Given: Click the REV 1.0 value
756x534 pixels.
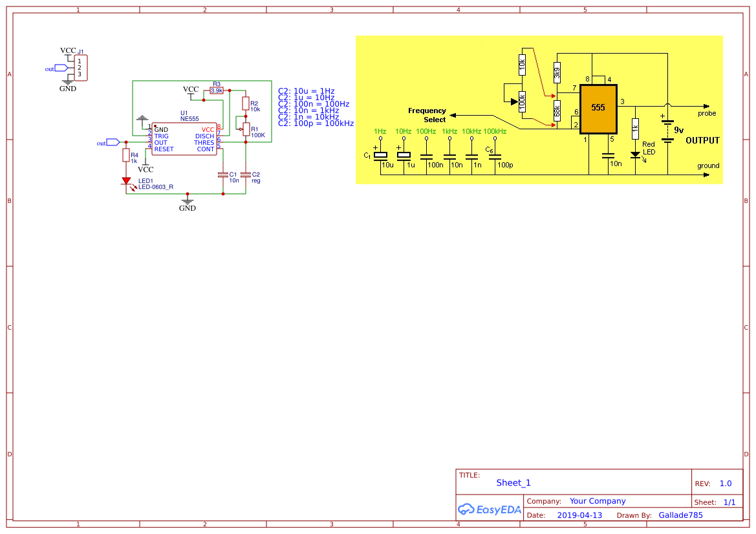Looking at the screenshot, I should pyautogui.click(x=725, y=483).
